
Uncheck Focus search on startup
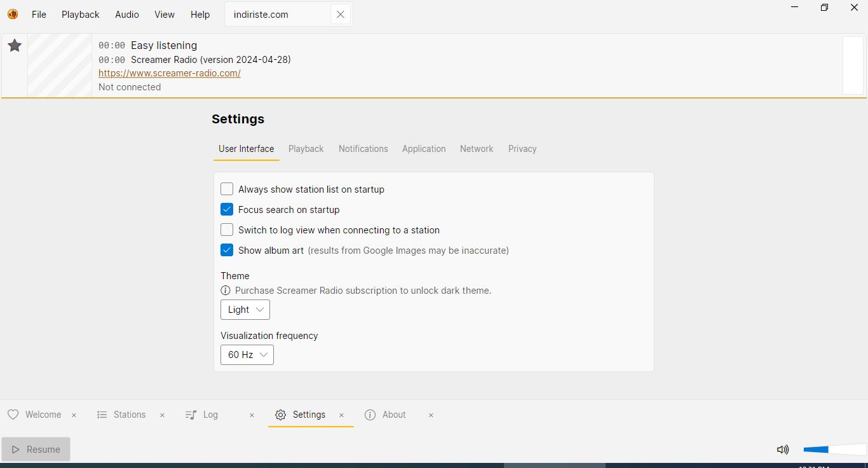(x=227, y=209)
